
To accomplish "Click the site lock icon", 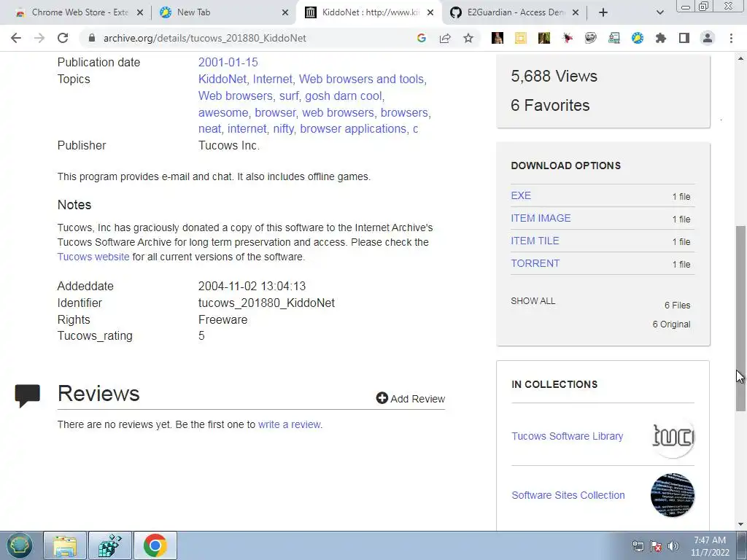I will pos(92,38).
